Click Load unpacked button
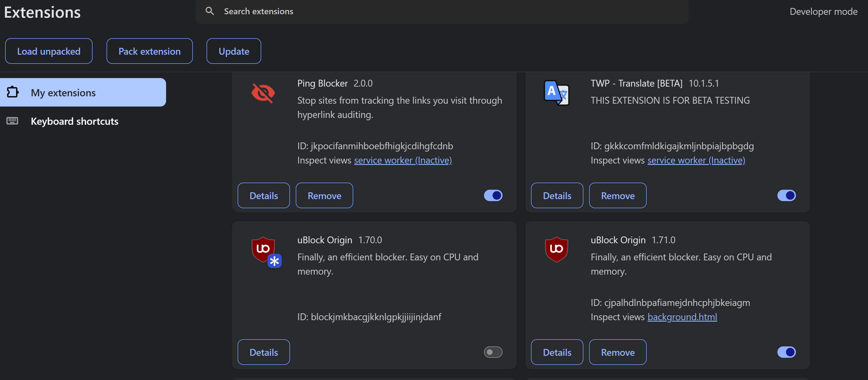 (49, 51)
